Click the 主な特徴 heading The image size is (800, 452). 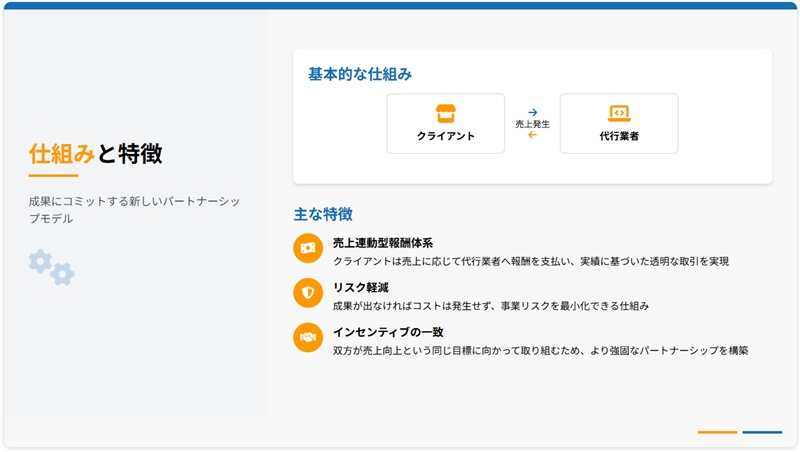pos(323,214)
